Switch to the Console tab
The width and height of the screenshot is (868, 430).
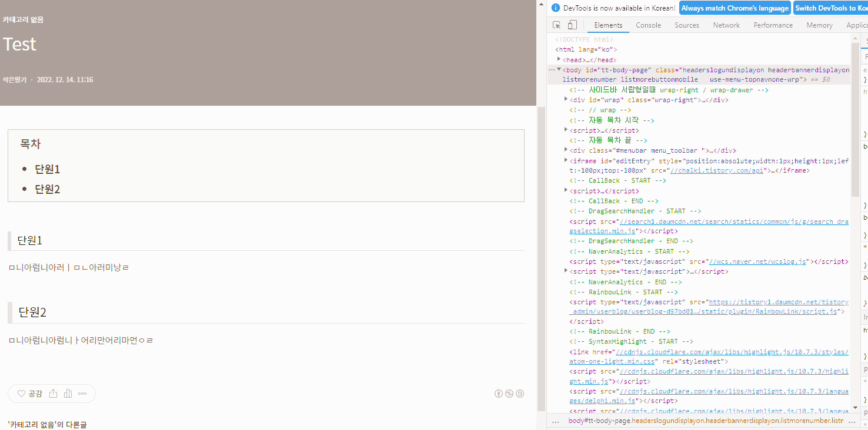tap(649, 25)
